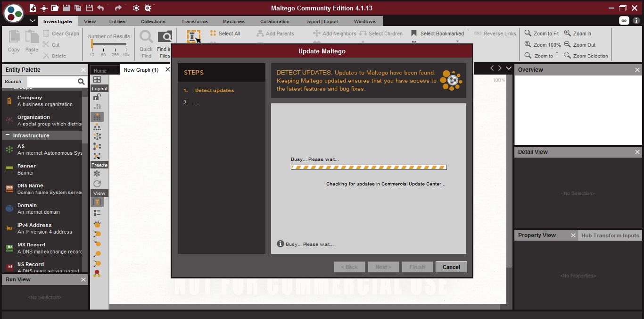Click the Number of Results slider handle

coord(92,44)
